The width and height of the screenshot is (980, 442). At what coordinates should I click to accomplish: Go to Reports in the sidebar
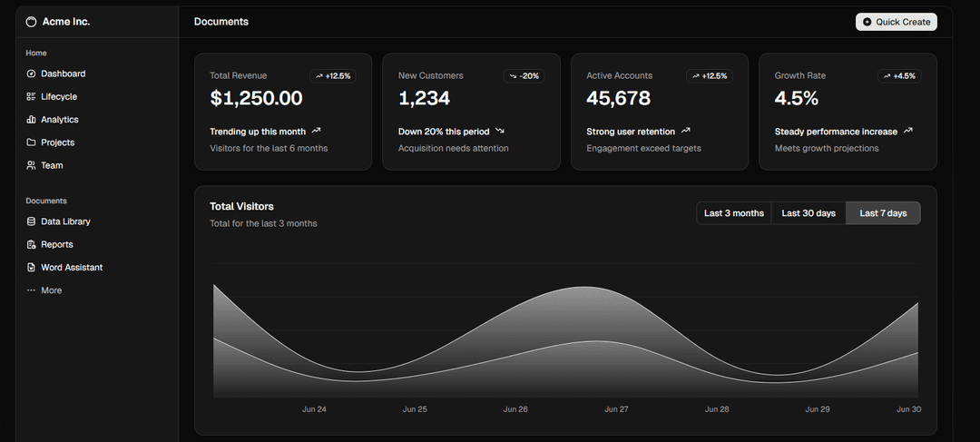click(x=57, y=245)
